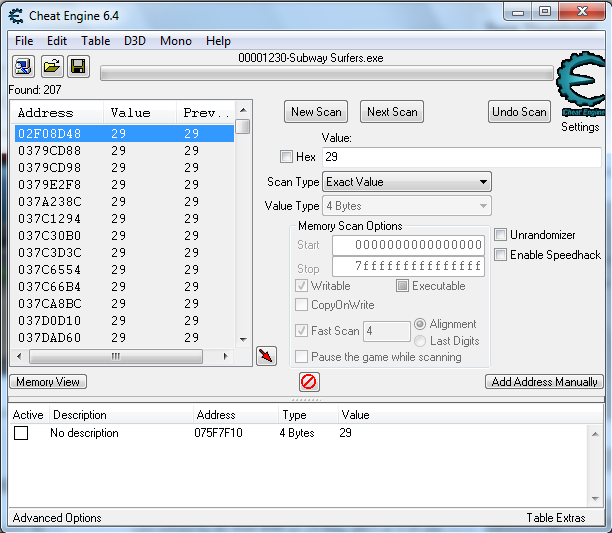Click the results list vertical scrollbar thumb
The width and height of the screenshot is (612, 533).
[x=243, y=126]
